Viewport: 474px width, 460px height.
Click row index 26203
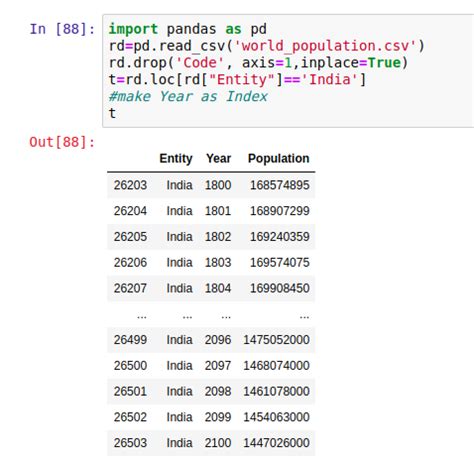click(130, 185)
